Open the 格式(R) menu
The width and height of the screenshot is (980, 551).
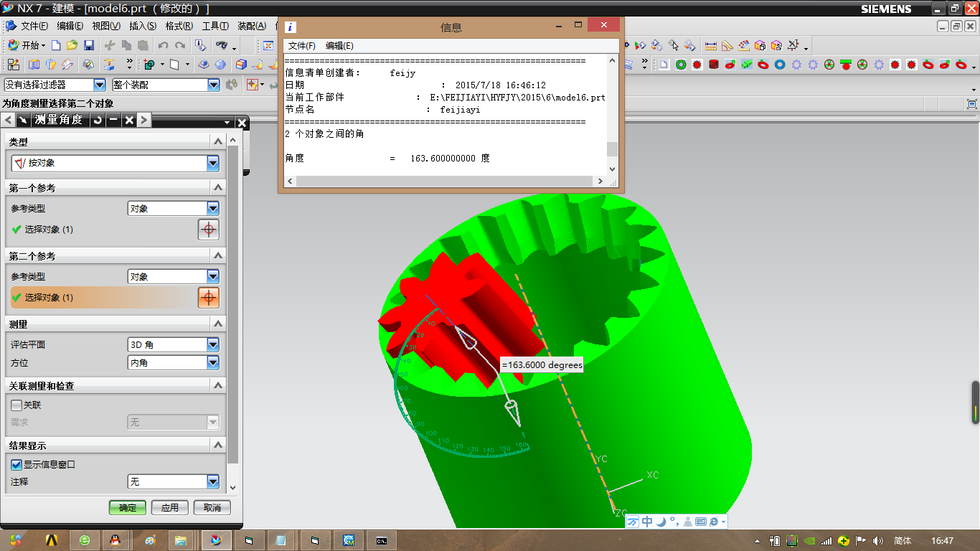click(x=179, y=26)
